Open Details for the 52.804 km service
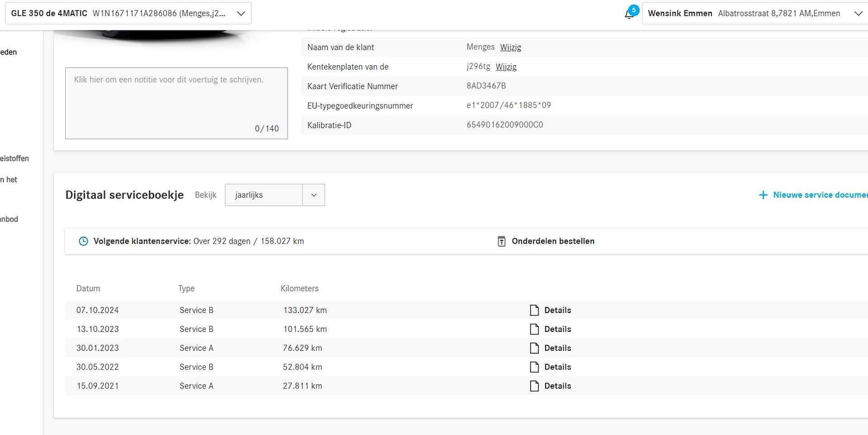The width and height of the screenshot is (868, 435). 557,367
